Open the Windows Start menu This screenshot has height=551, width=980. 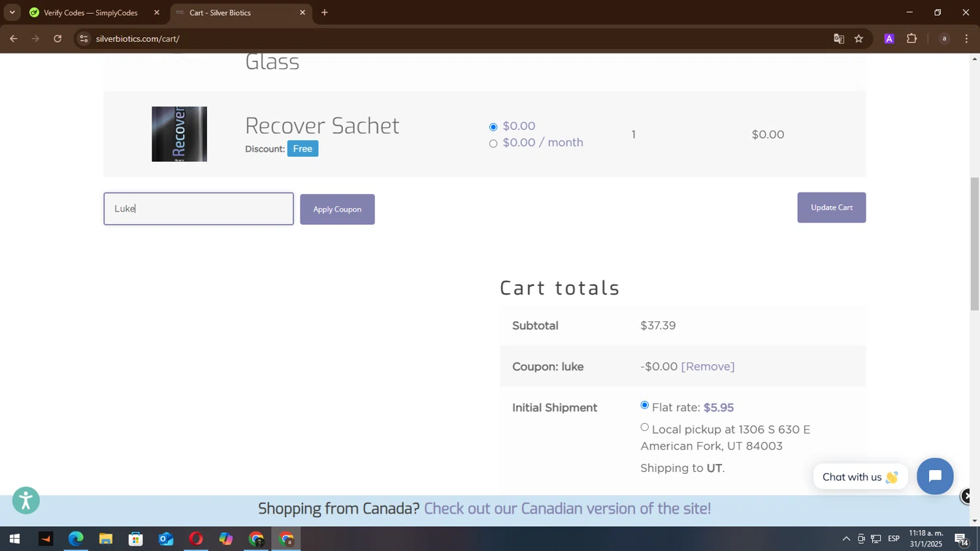click(x=14, y=539)
